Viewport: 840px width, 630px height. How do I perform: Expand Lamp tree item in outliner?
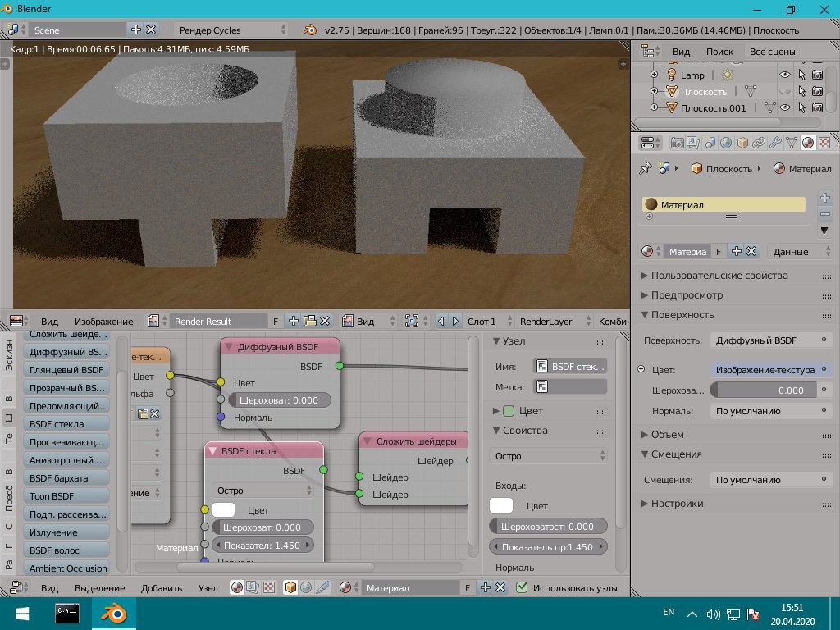654,75
